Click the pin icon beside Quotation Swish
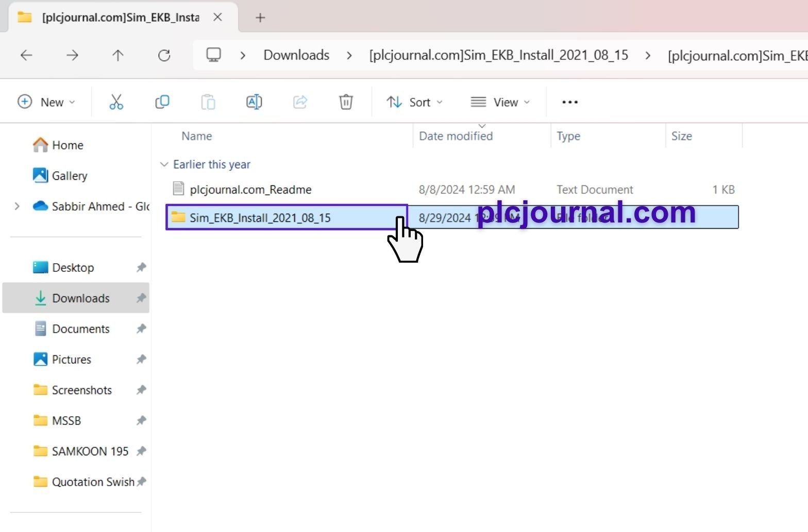This screenshot has width=808, height=532. coord(141,482)
